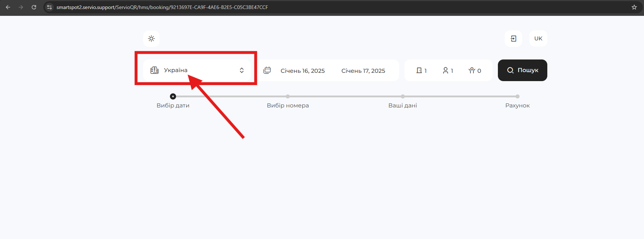Switch language with UK button

(538, 39)
